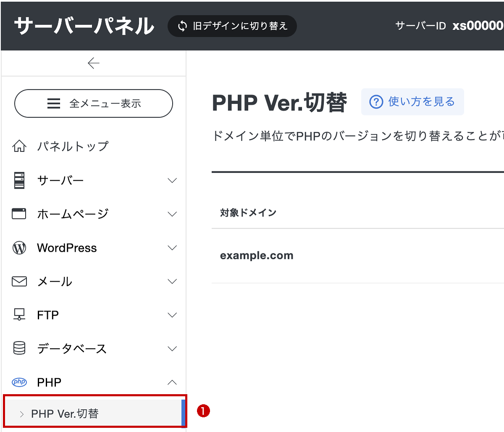This screenshot has width=504, height=432.
Task: Select the ホームページ sidebar menu label
Action: point(73,214)
